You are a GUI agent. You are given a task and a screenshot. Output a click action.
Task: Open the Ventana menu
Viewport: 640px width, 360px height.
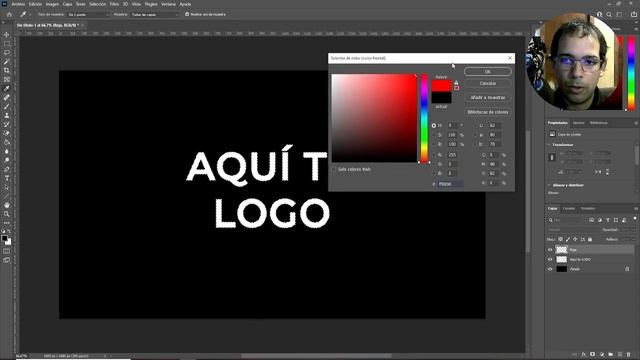pos(168,4)
